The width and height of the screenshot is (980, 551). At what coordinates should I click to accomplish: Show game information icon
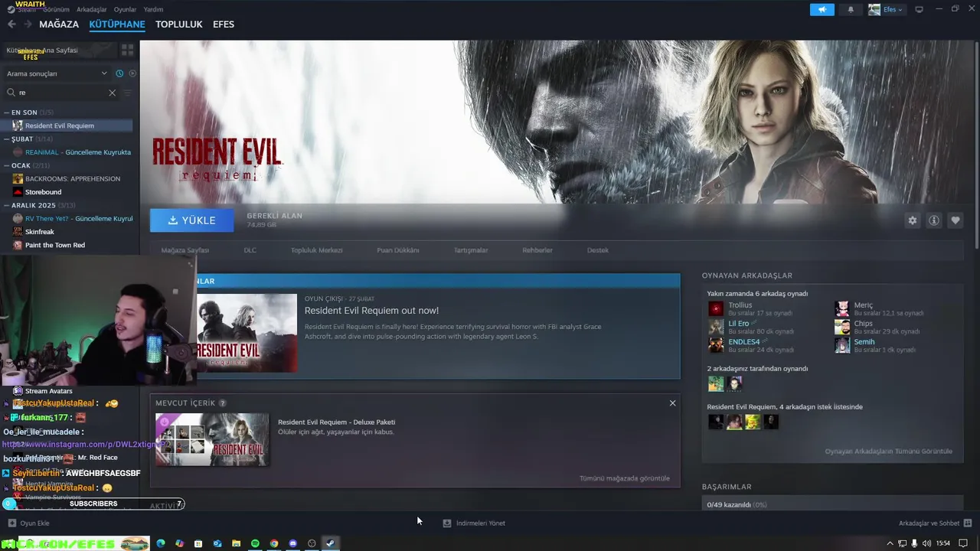click(x=934, y=220)
